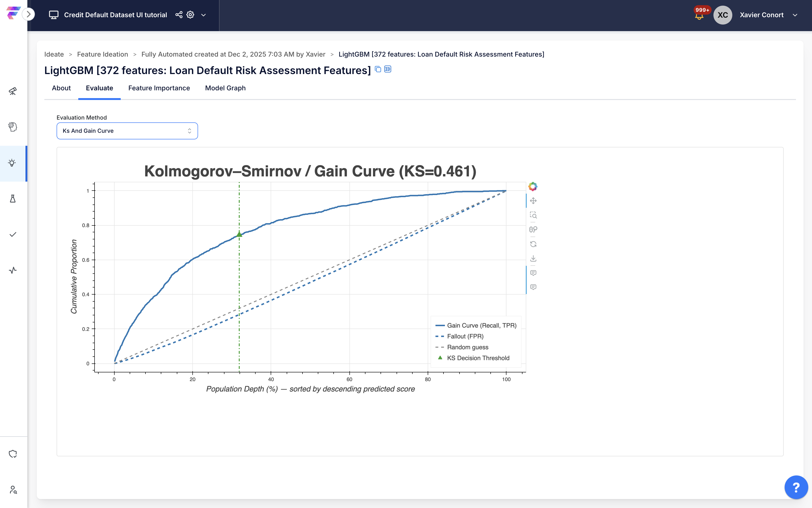Activate the Bokeh pan tool
The height and width of the screenshot is (508, 812).
533,201
